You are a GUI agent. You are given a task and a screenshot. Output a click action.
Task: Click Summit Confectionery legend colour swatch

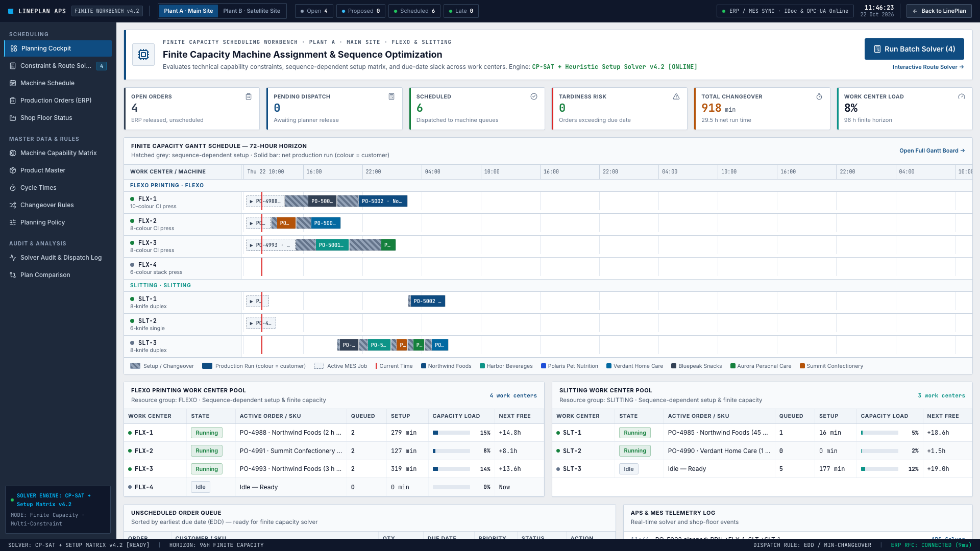coord(802,366)
